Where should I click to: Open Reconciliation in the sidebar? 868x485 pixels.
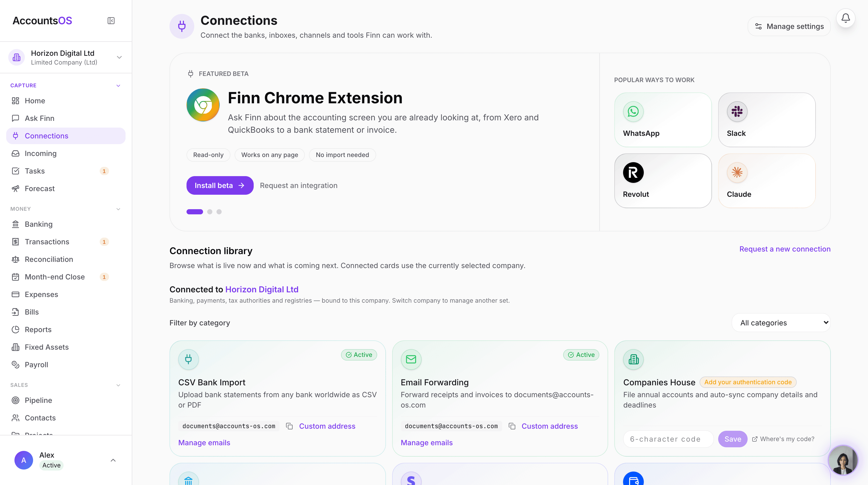click(66, 259)
